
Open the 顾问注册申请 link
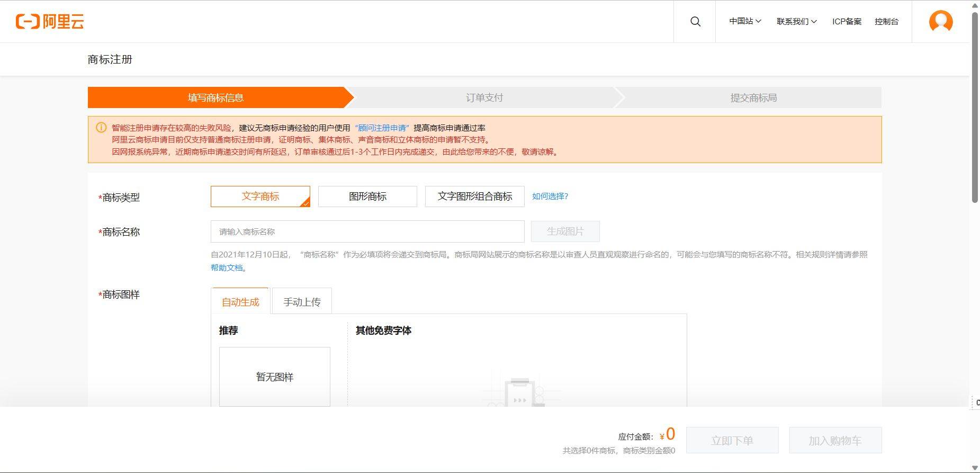(383, 128)
